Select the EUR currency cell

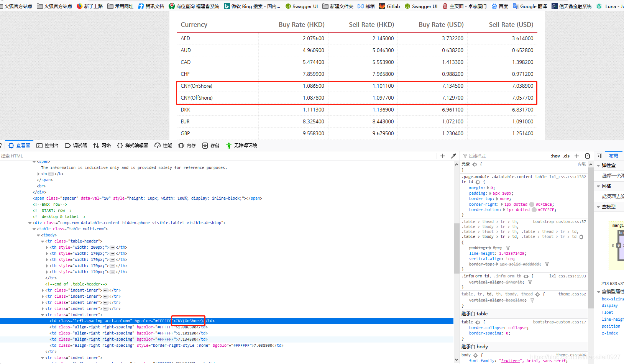pyautogui.click(x=217, y=121)
